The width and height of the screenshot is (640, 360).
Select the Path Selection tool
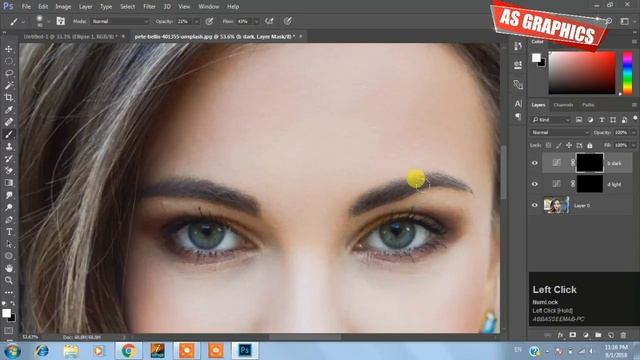click(9, 244)
